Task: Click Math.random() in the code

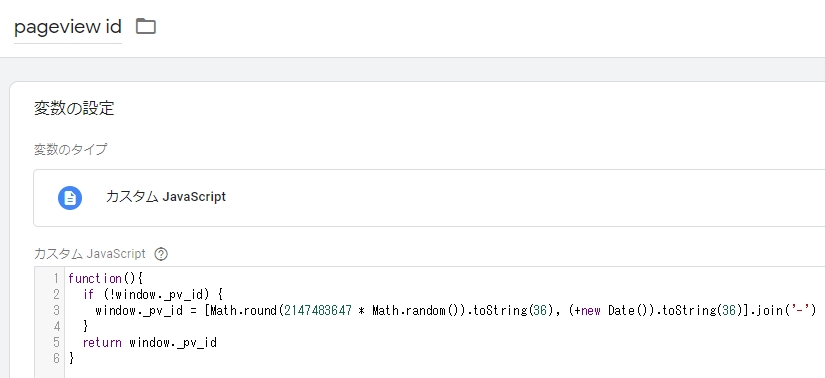Action: tap(416, 311)
